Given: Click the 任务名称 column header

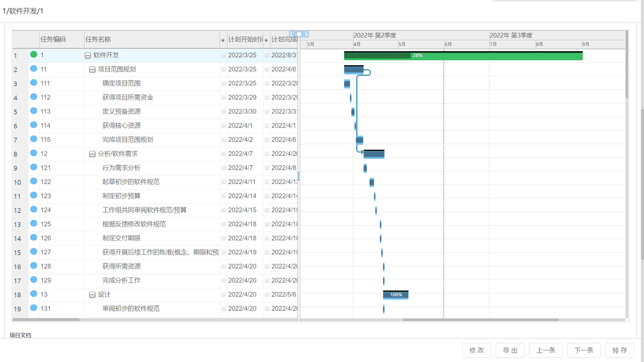Looking at the screenshot, I should click(152, 40).
